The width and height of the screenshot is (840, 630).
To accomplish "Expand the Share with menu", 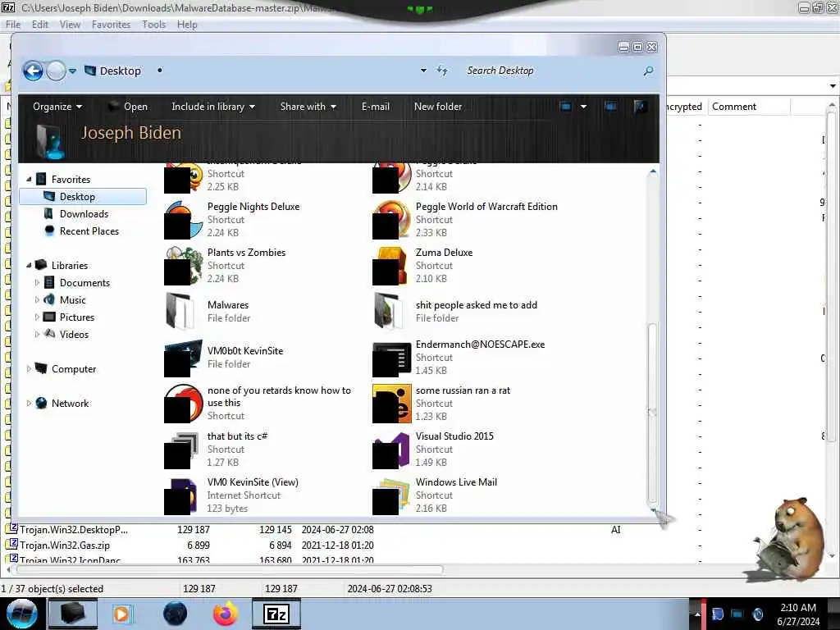I will pyautogui.click(x=308, y=107).
